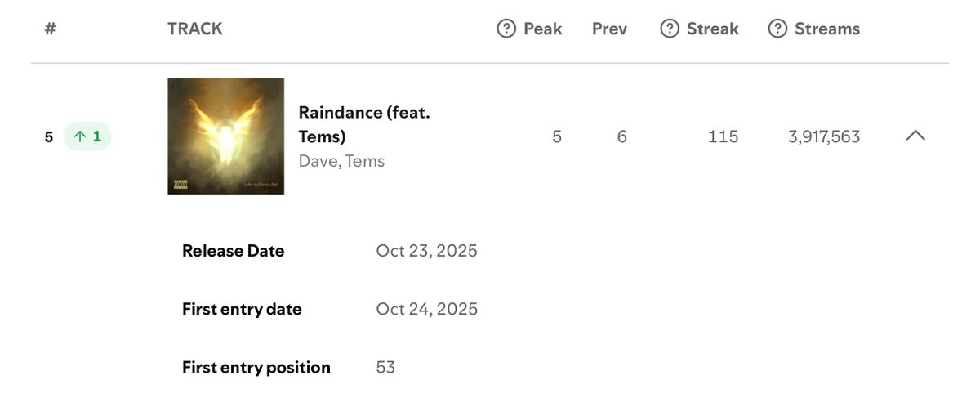
Task: Click the Peak column header label
Action: point(543,29)
